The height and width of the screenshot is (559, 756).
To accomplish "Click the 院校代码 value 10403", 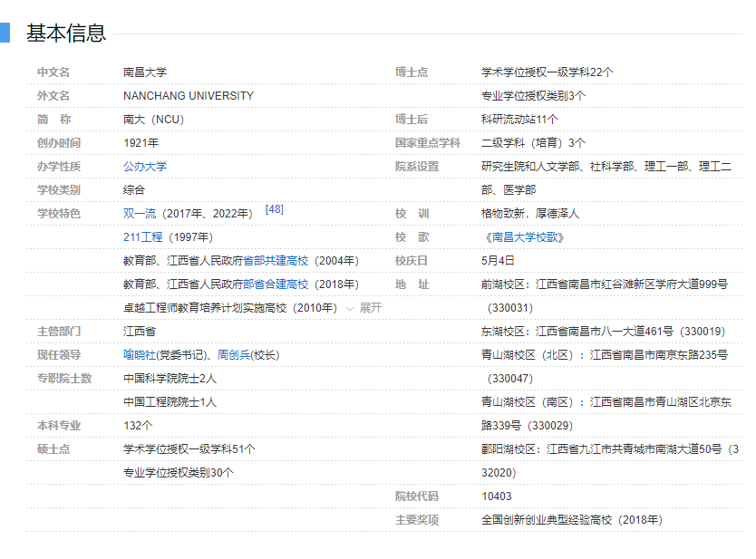I will coord(496,496).
